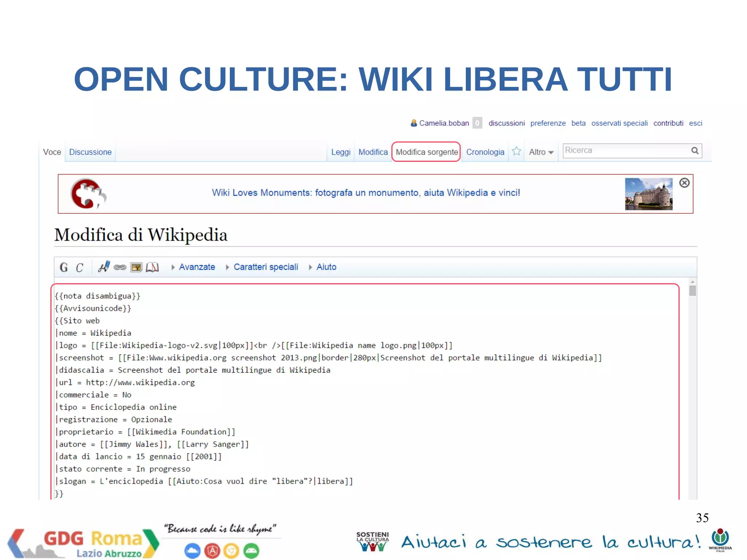Click the line with Jimmy Wales and Larry Sanger
747x560 pixels.
pos(152,444)
